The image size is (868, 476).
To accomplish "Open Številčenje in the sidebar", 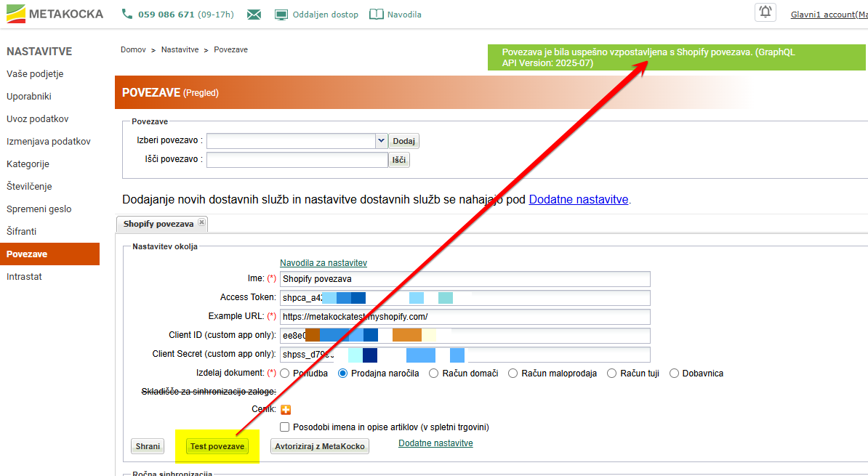I will pyautogui.click(x=29, y=187).
